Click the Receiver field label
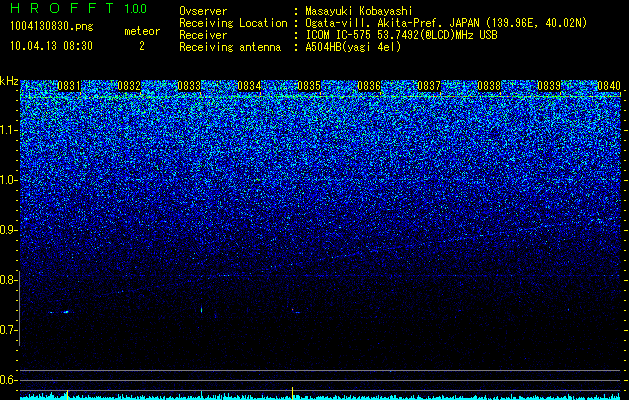The width and height of the screenshot is (629, 400). point(203,35)
